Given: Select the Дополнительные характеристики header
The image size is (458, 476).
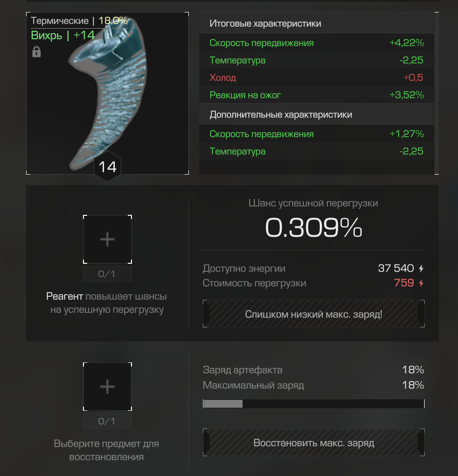Looking at the screenshot, I should pos(317,115).
